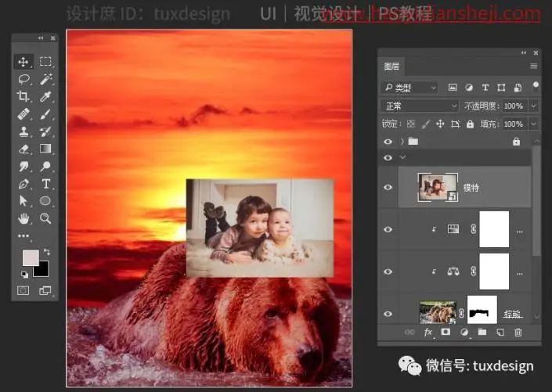
Task: Select the 模特 layer thumbnail
Action: (438, 187)
